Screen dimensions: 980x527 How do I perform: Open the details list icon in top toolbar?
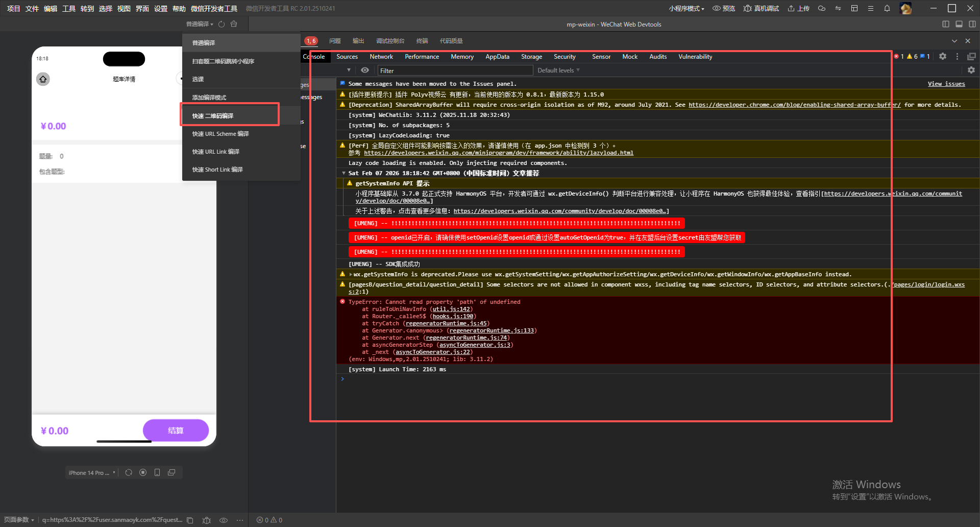pyautogui.click(x=871, y=8)
